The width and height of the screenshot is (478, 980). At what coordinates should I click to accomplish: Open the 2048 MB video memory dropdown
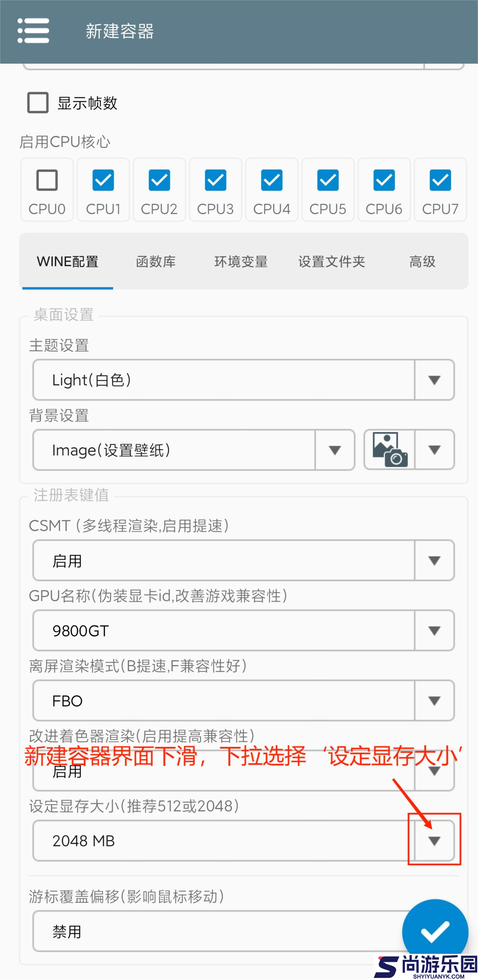(x=434, y=841)
